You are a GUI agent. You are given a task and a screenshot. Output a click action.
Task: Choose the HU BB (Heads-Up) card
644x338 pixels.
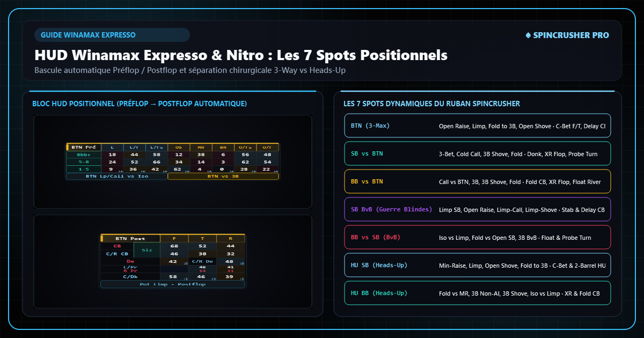477,293
